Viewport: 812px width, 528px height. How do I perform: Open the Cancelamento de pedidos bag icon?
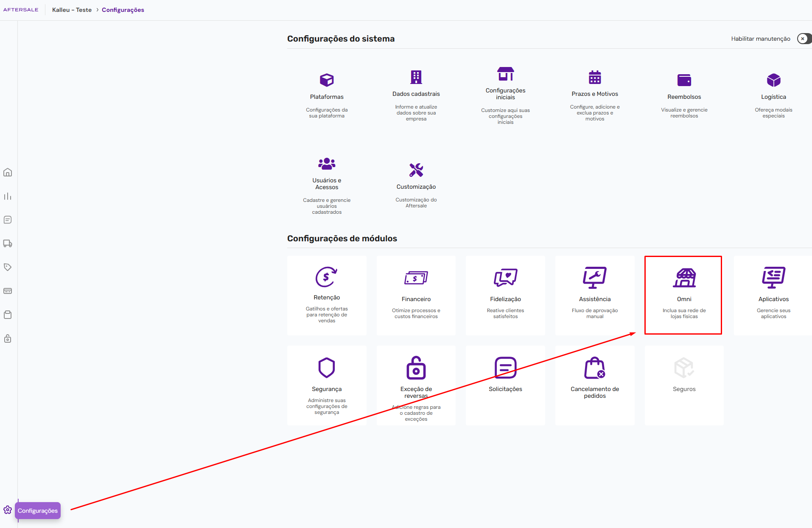point(595,368)
